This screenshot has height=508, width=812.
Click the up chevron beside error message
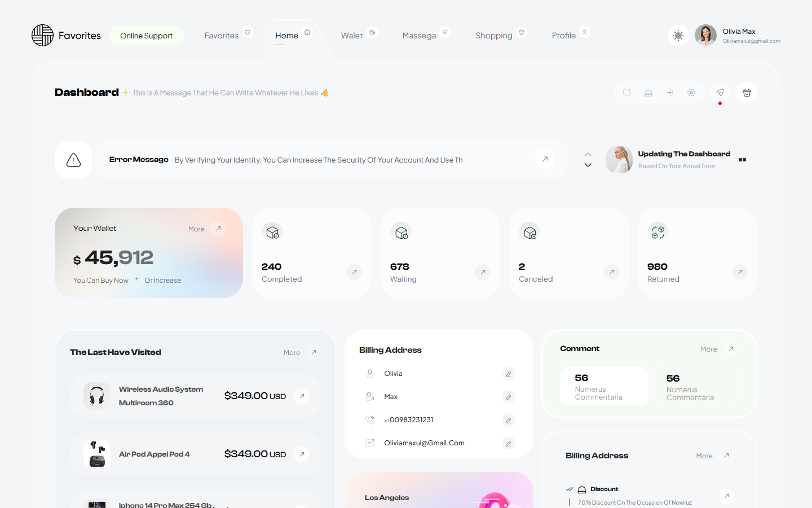click(x=588, y=155)
